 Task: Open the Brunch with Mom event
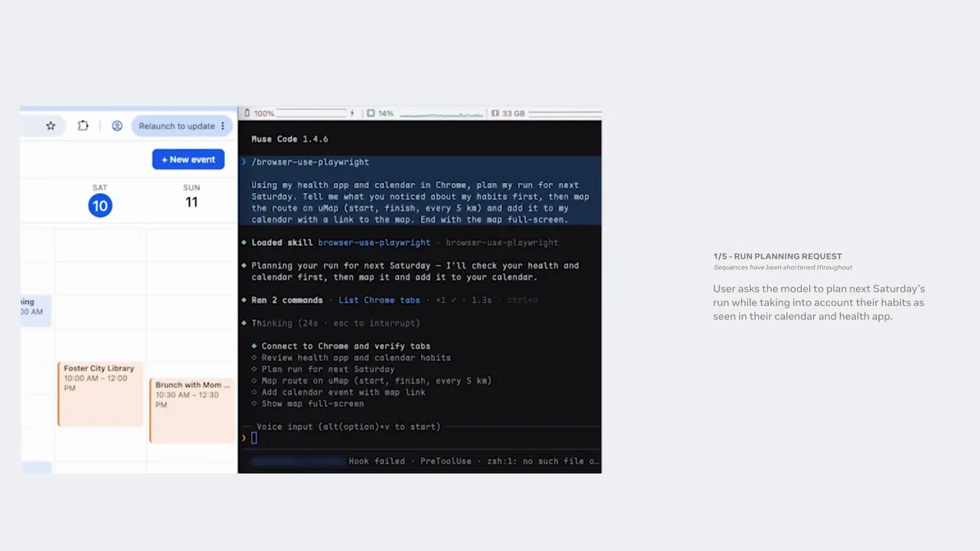[x=192, y=410]
